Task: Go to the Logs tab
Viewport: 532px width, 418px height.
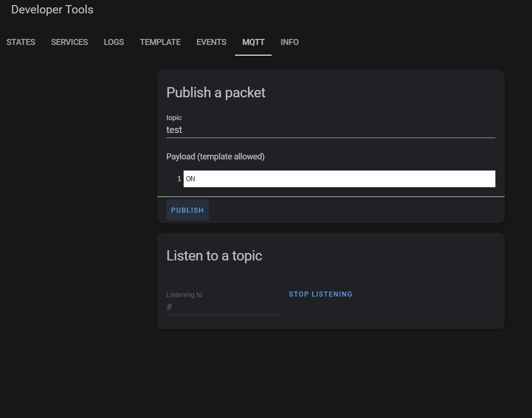Action: click(114, 42)
